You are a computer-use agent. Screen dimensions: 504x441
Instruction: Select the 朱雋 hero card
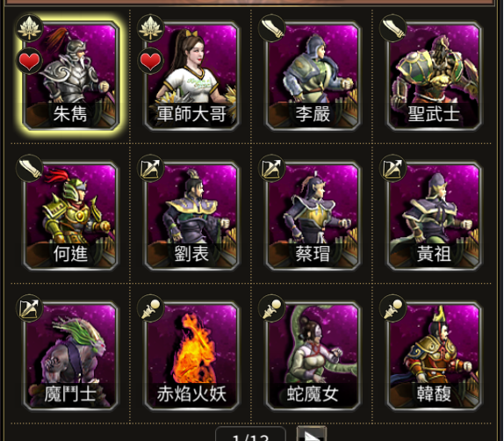click(71, 76)
